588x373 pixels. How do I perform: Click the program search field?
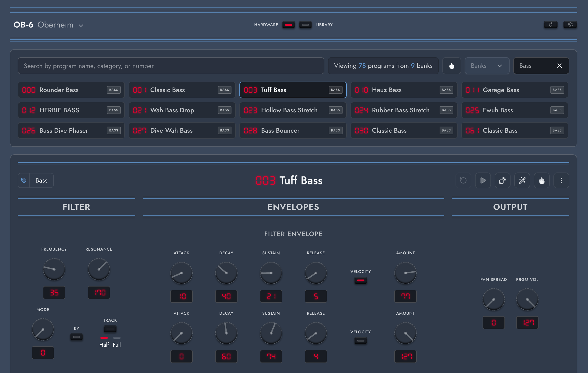(171, 66)
